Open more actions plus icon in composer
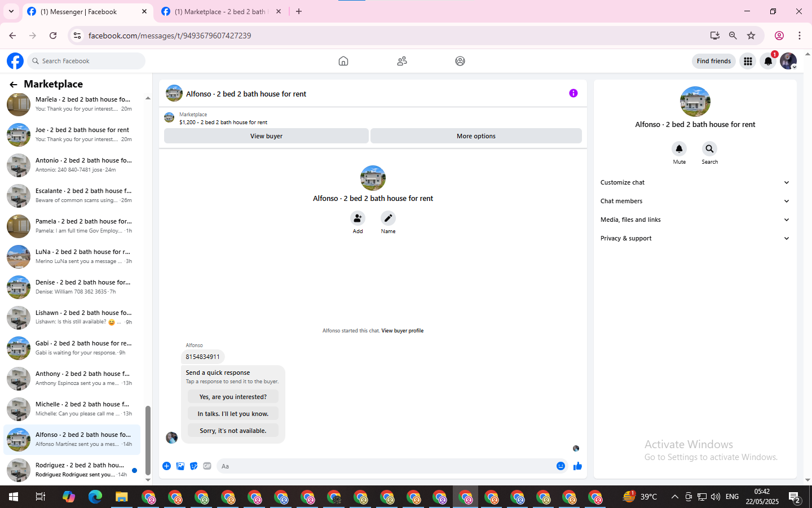812x508 pixels. point(166,466)
